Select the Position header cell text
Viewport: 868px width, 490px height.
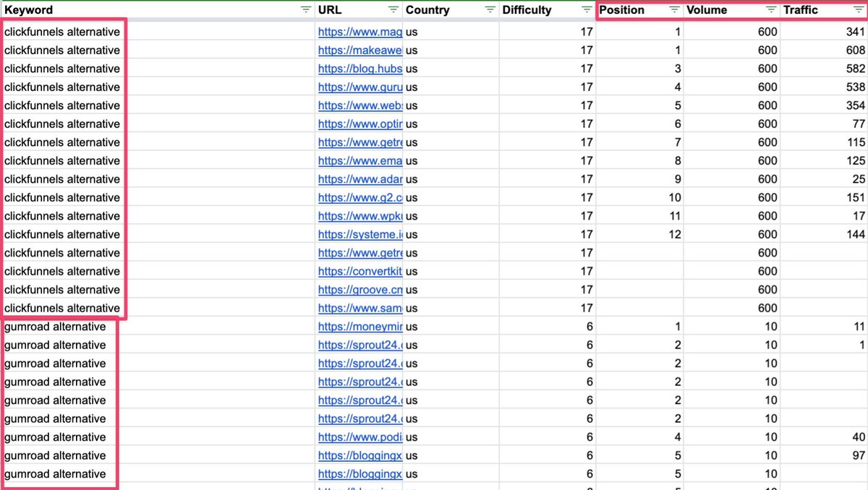point(621,10)
